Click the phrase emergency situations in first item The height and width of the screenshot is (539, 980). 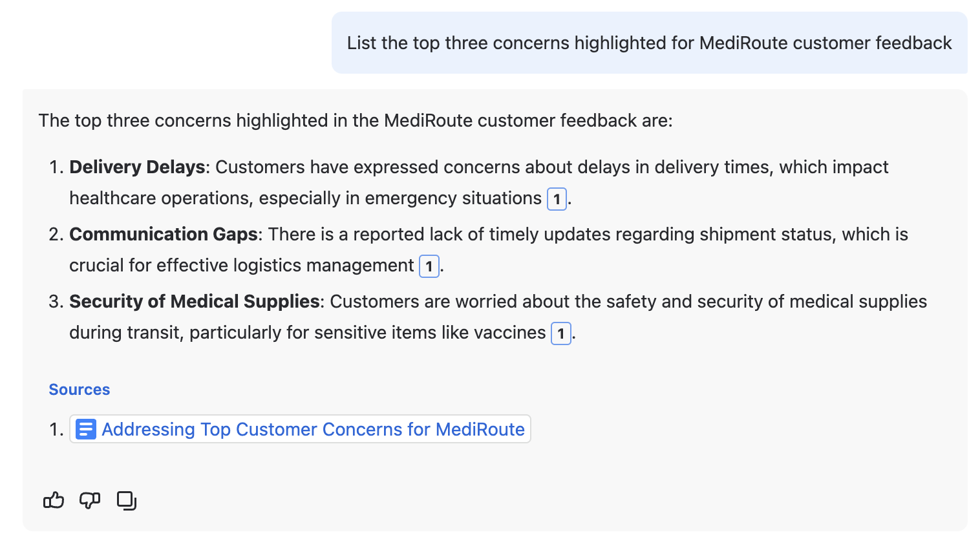pos(453,198)
